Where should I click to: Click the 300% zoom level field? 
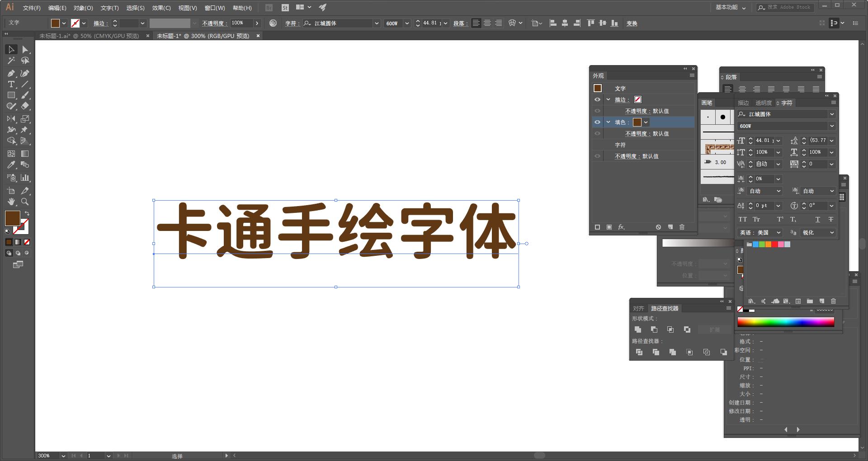pos(44,456)
